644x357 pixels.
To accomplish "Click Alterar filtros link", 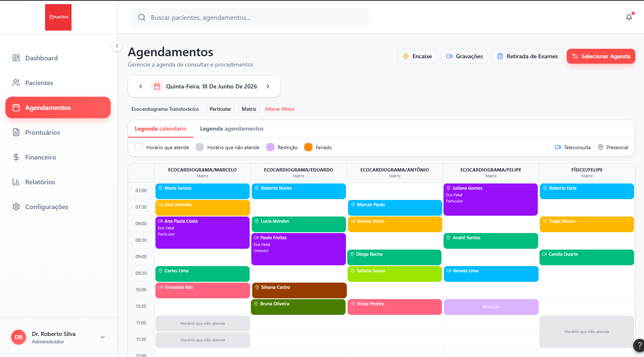I will (280, 109).
